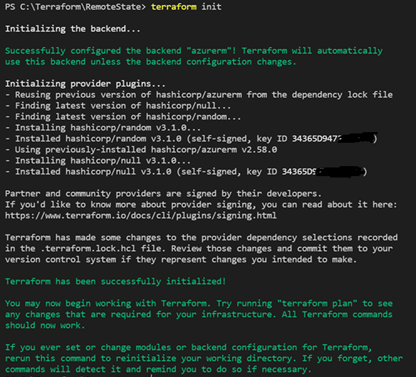Click 'Initializing provider plugins...' line
The height and width of the screenshot is (377, 416).
[x=85, y=83]
